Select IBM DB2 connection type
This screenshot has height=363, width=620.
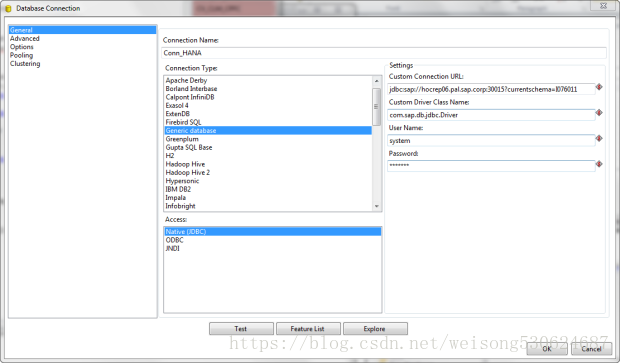point(268,189)
